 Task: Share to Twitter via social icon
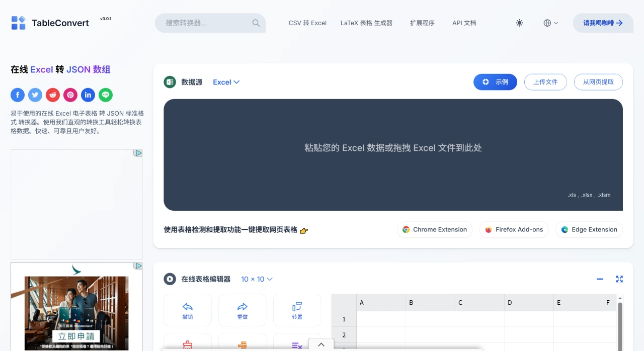35,95
